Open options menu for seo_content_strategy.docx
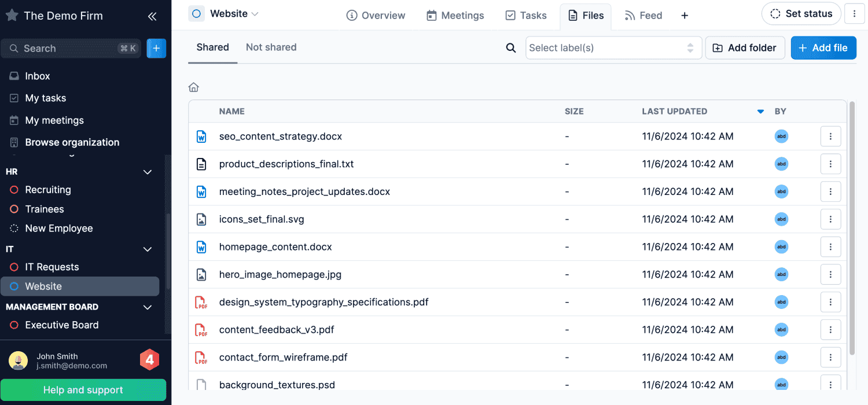The width and height of the screenshot is (868, 405). tap(830, 137)
